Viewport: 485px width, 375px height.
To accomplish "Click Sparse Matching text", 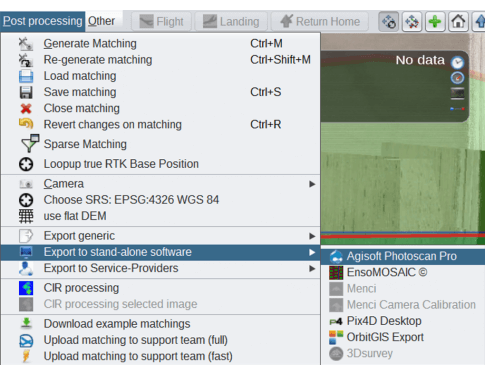I will [85, 144].
